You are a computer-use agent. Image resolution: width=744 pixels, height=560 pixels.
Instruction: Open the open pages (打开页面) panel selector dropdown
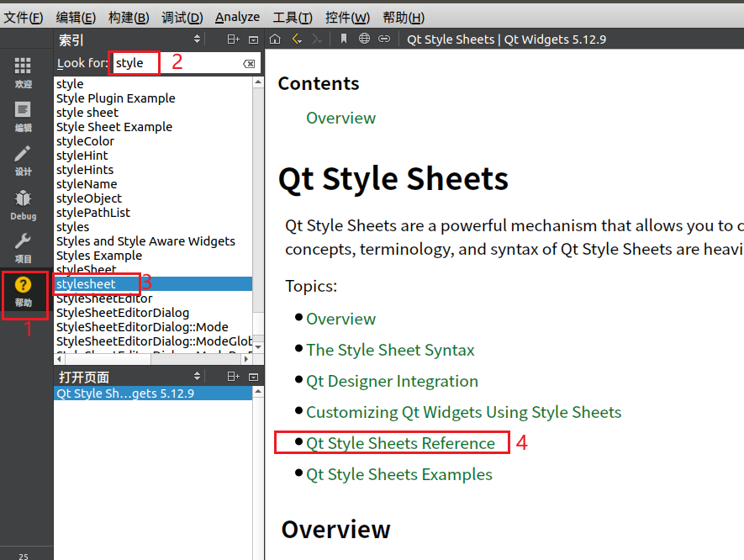(x=197, y=377)
